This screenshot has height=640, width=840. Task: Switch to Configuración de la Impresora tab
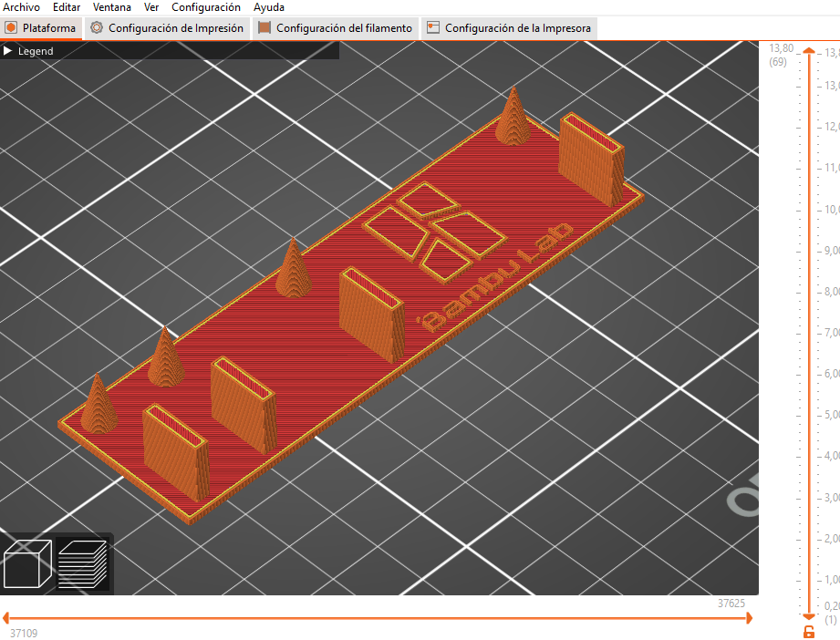[x=510, y=28]
